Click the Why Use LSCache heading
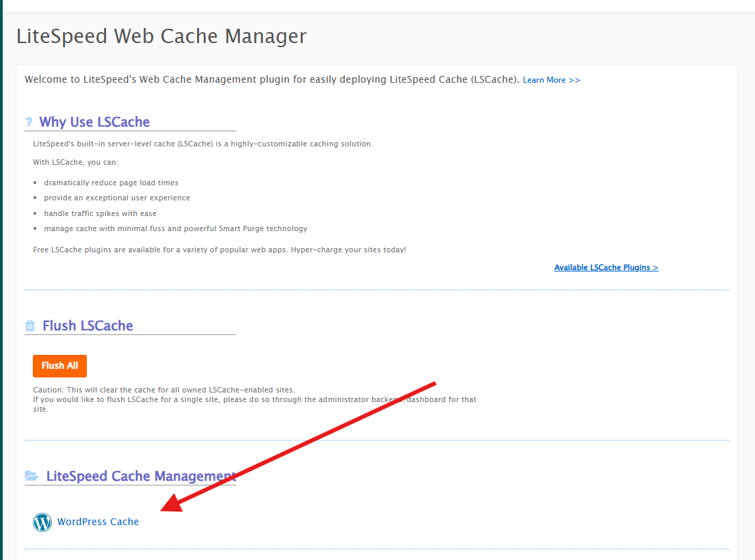755x560 pixels. click(94, 122)
